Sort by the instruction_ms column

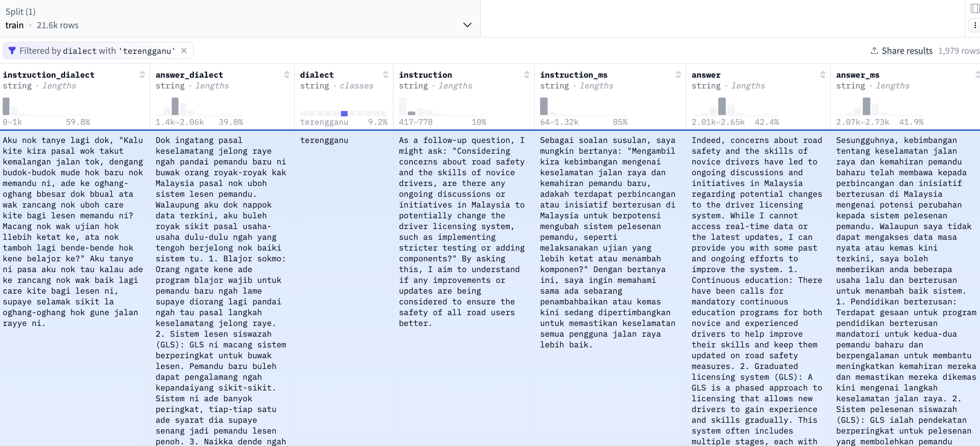678,75
